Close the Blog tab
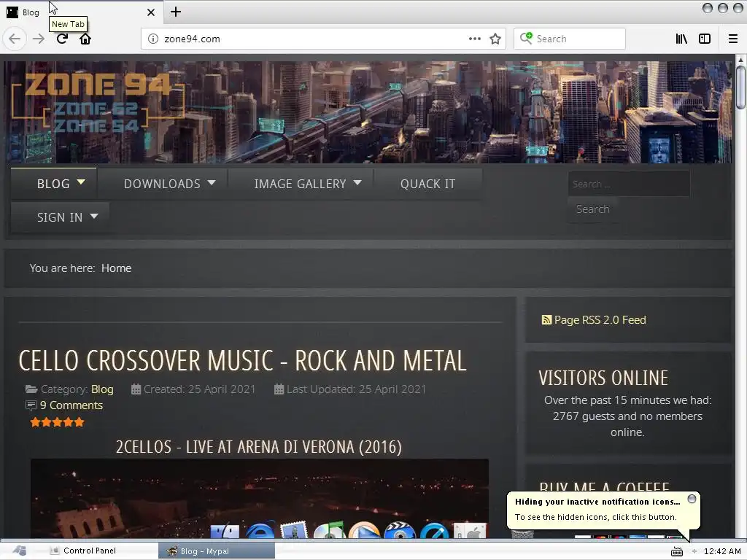 point(150,12)
